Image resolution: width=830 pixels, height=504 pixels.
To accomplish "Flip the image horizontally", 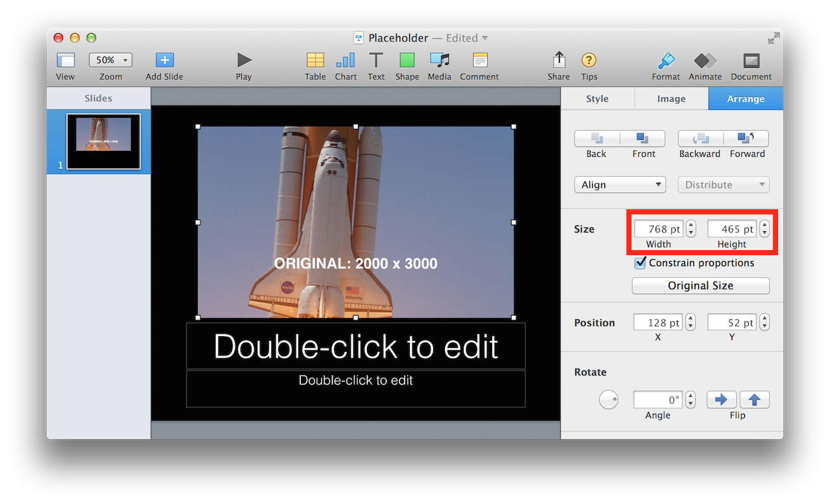I will (722, 400).
